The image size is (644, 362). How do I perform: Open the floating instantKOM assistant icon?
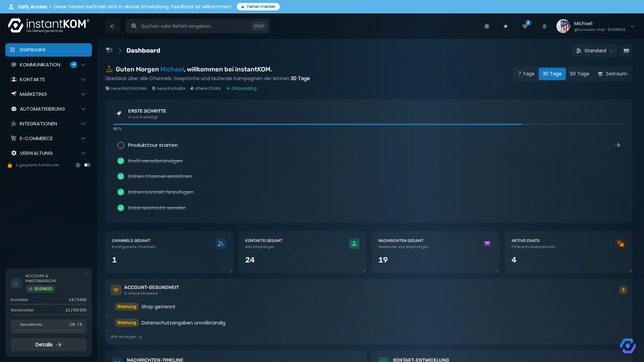tap(628, 346)
